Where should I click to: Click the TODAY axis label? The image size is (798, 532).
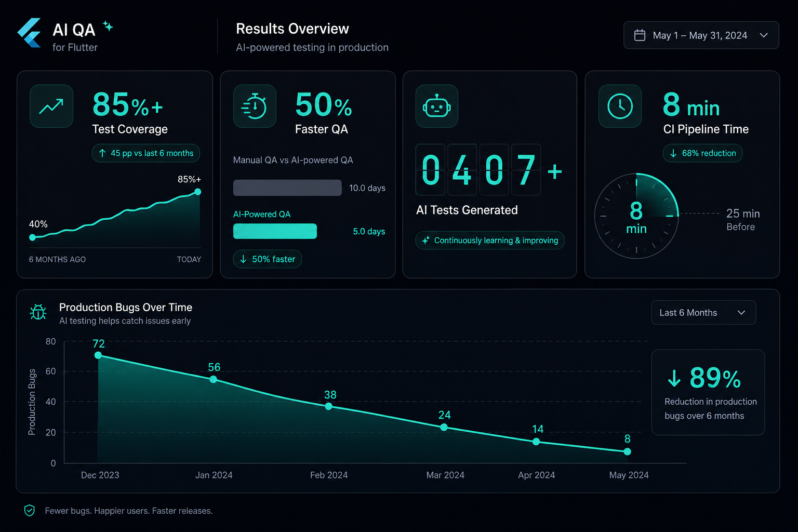point(189,259)
